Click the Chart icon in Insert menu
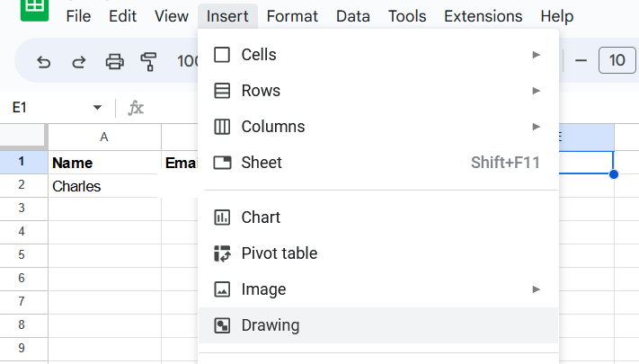Image resolution: width=639 pixels, height=364 pixels. coord(222,218)
